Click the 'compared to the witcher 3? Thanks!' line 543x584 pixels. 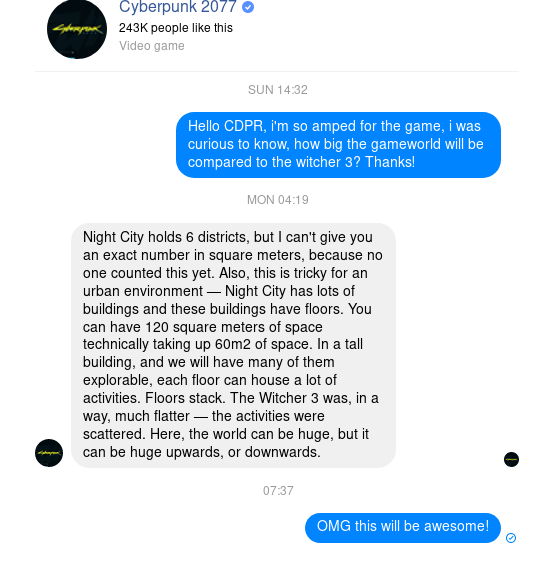[301, 162]
